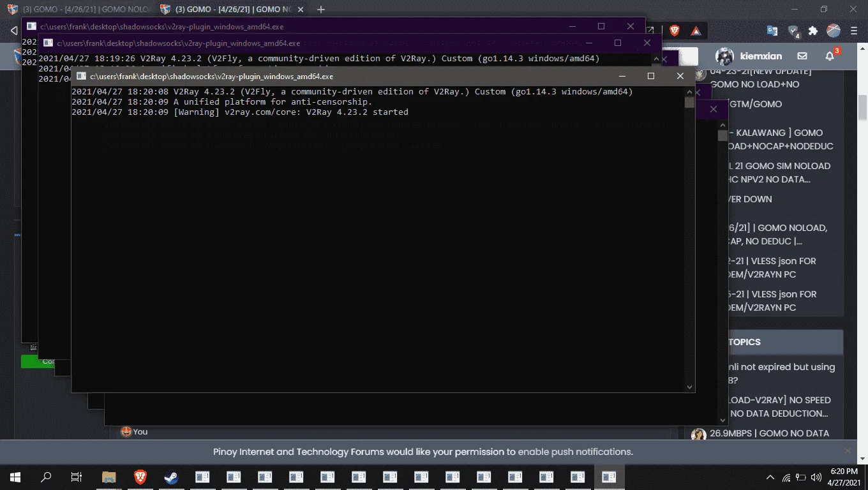Open Steam from the taskbar
The width and height of the screenshot is (868, 490).
click(172, 477)
